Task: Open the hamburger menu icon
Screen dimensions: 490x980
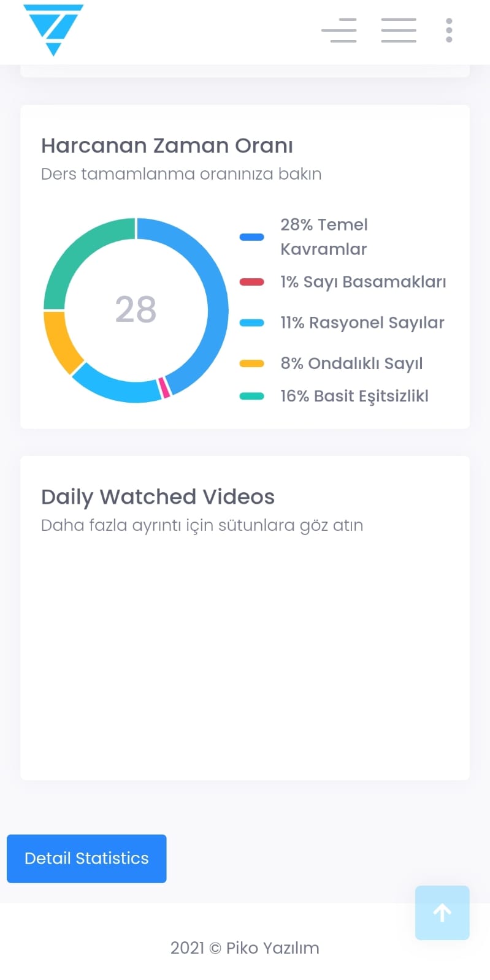Action: point(399,30)
